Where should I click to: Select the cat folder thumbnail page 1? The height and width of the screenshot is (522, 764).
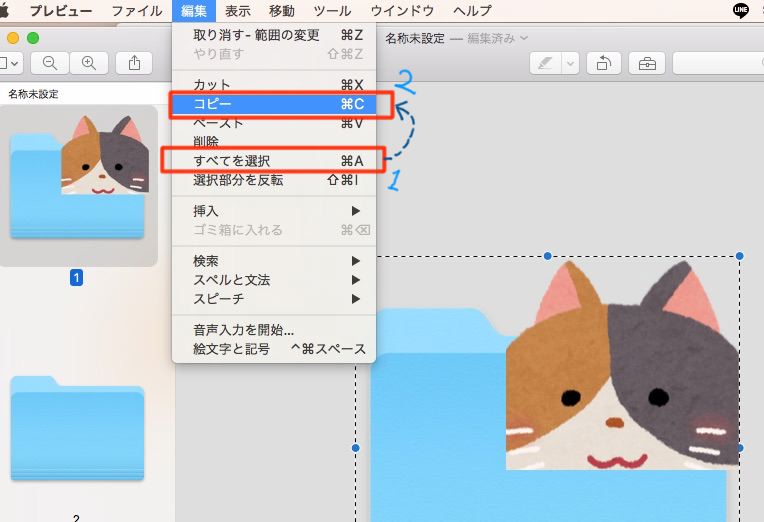point(78,185)
